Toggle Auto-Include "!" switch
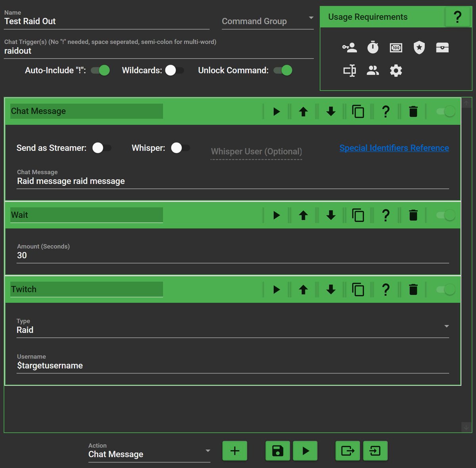 (x=100, y=70)
